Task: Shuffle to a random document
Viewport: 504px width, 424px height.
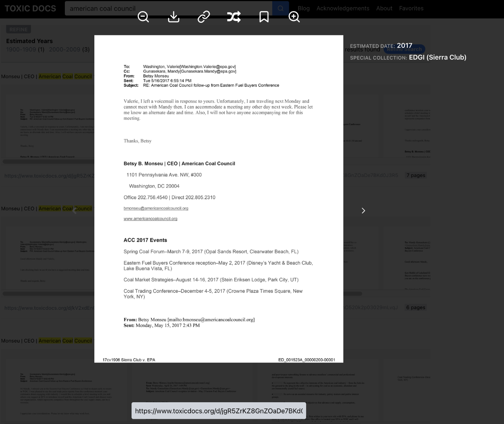Action: 234,17
